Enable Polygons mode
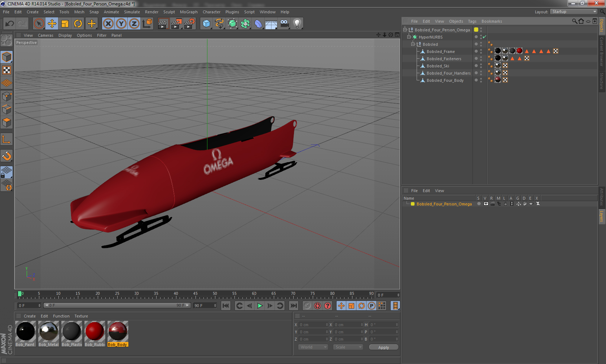 click(x=6, y=123)
